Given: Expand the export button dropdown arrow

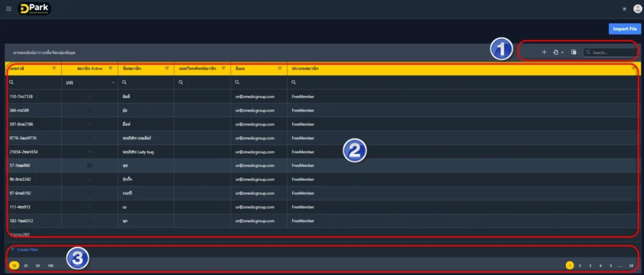Looking at the screenshot, I should [x=562, y=52].
